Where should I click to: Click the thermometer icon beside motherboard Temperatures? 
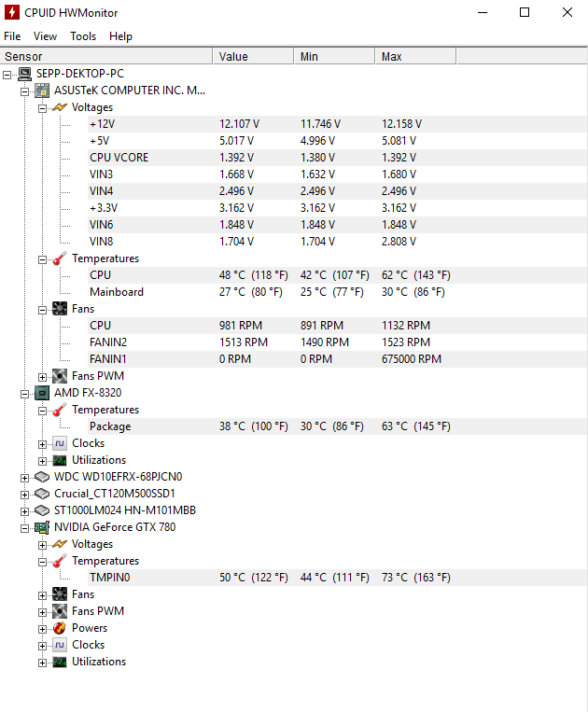click(60, 258)
